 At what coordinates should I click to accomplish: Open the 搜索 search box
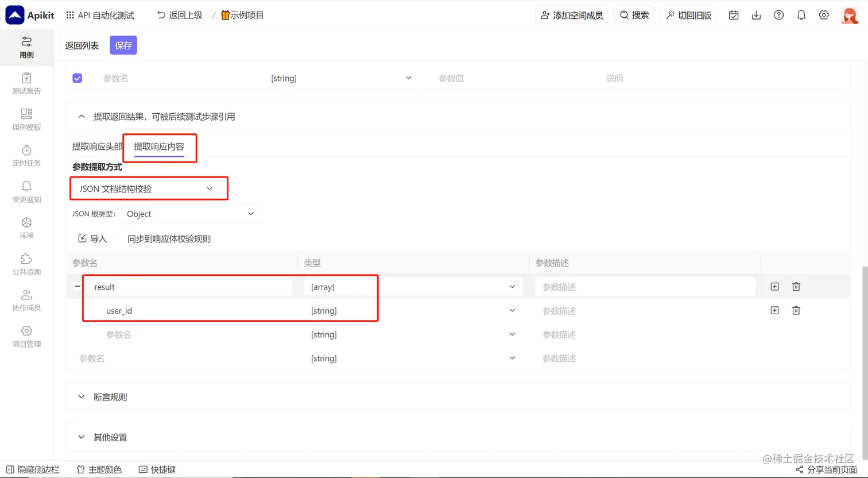click(634, 16)
